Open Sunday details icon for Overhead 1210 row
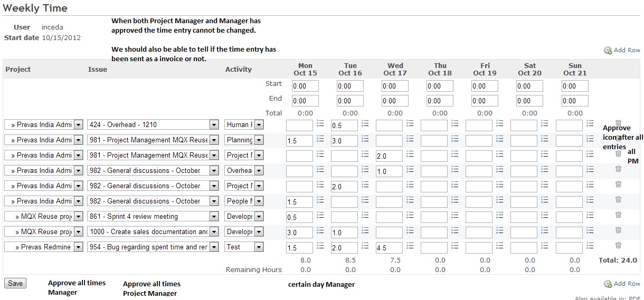This screenshot has height=300, width=644. click(590, 123)
